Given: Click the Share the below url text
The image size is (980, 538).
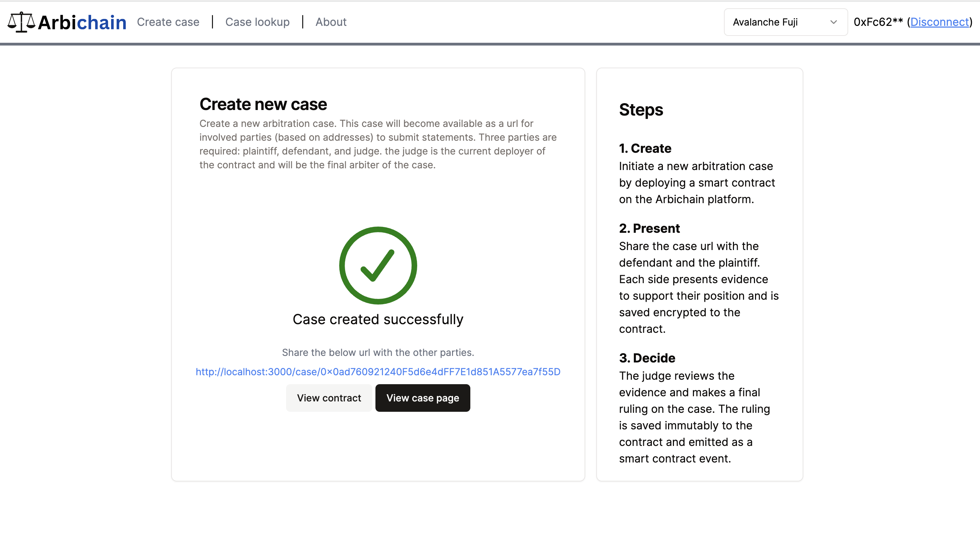Looking at the screenshot, I should (378, 352).
